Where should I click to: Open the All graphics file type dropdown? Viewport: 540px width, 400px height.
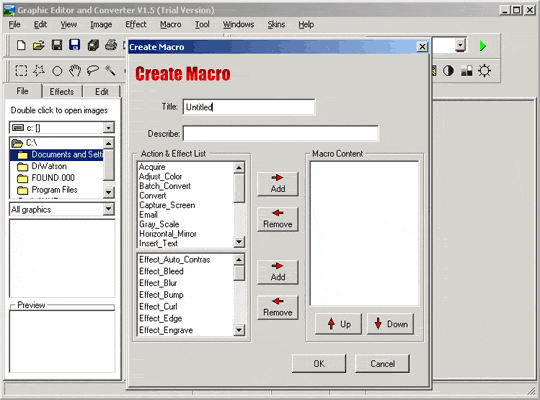coord(108,209)
